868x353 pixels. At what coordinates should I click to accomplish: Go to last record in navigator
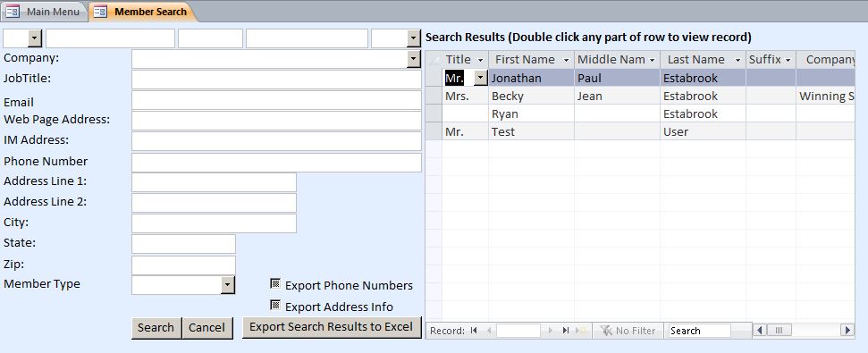point(565,331)
